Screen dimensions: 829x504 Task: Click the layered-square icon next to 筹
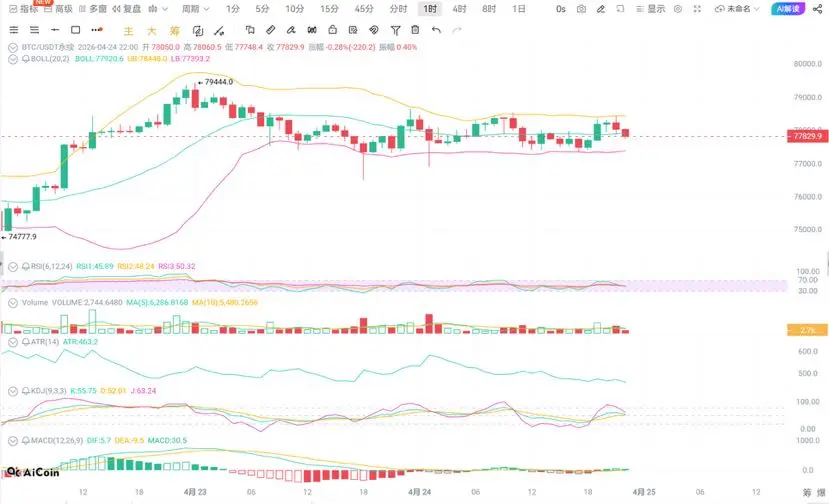click(x=198, y=31)
